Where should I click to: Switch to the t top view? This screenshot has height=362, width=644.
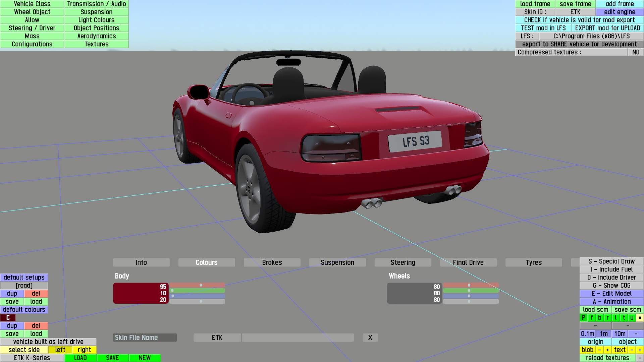click(x=624, y=317)
